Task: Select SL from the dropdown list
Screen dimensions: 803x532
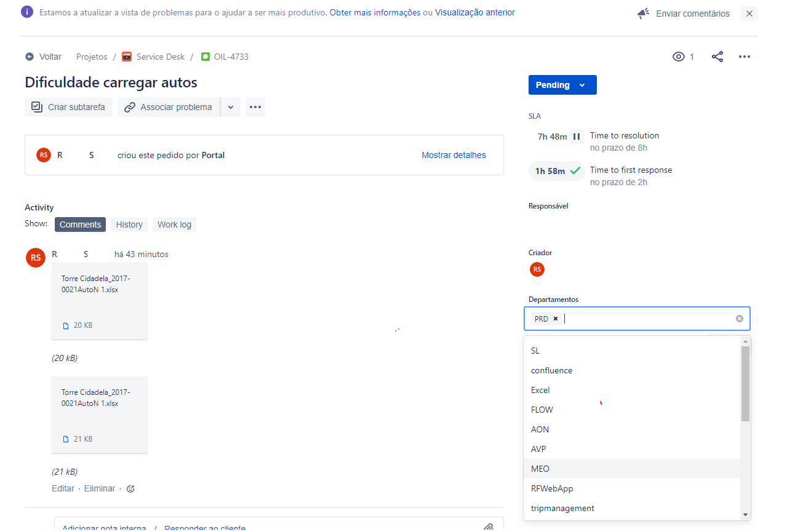Action: click(632, 351)
